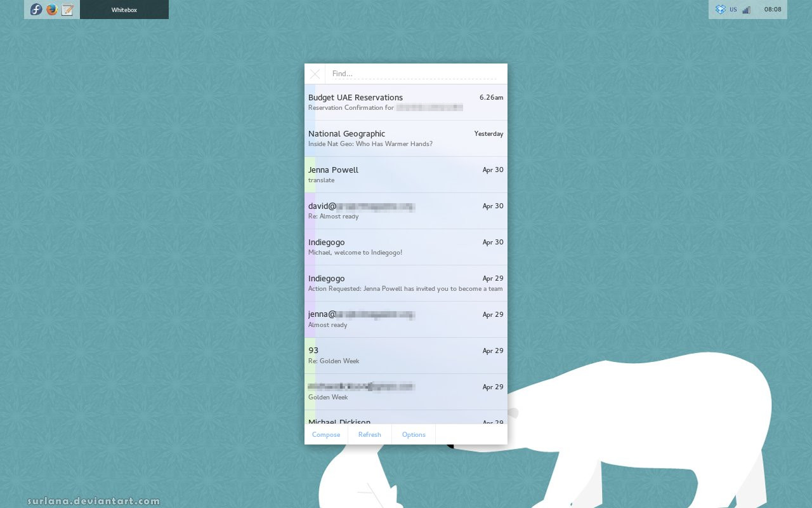Open the Dropbox tray icon
Image resolution: width=812 pixels, height=508 pixels.
pyautogui.click(x=720, y=10)
